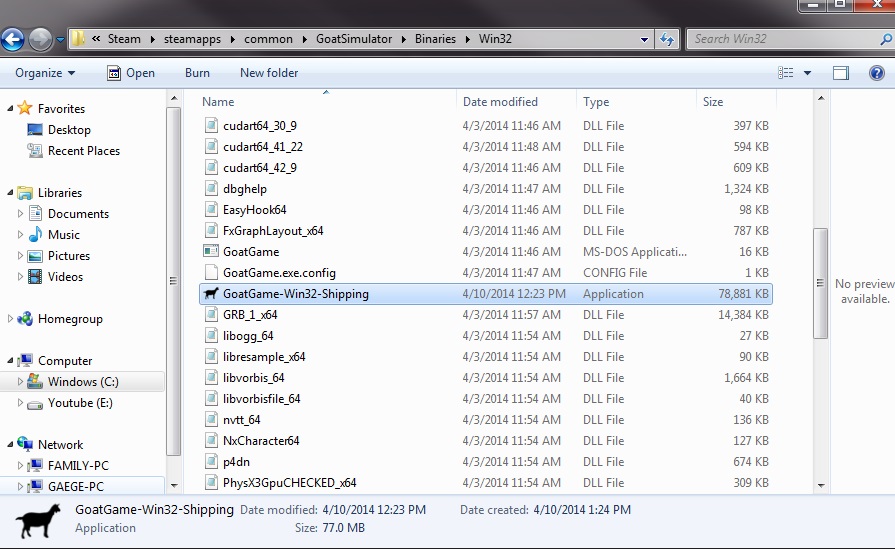Click the GoatGame MS-DOS application icon
895x549 pixels.
click(211, 251)
